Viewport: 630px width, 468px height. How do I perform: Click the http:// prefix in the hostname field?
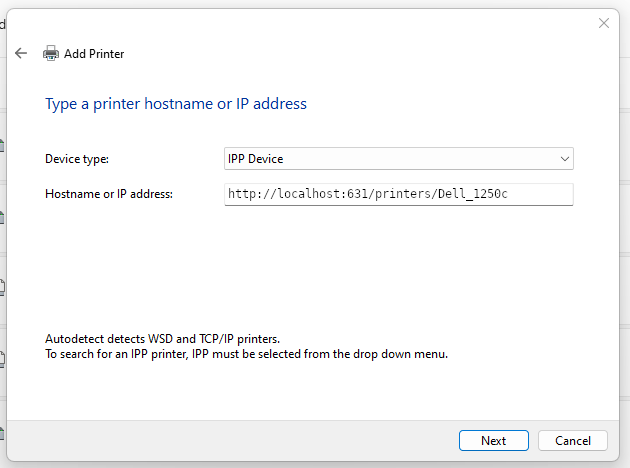[x=252, y=194]
